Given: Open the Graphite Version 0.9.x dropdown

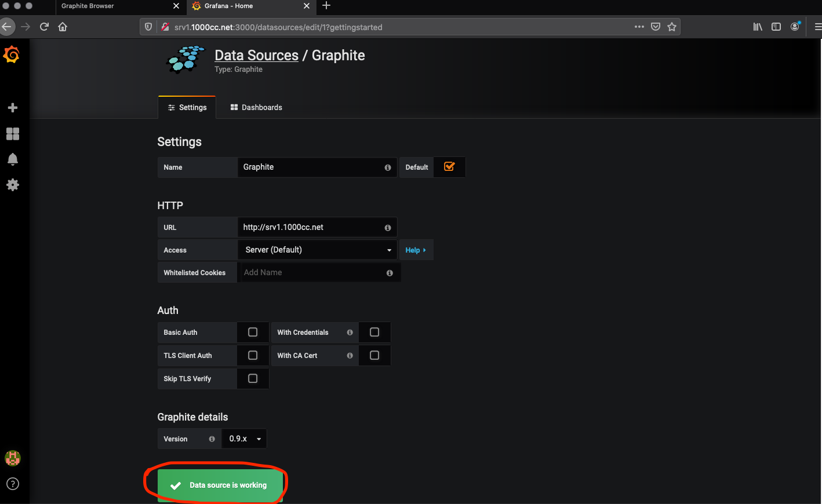Looking at the screenshot, I should 244,439.
